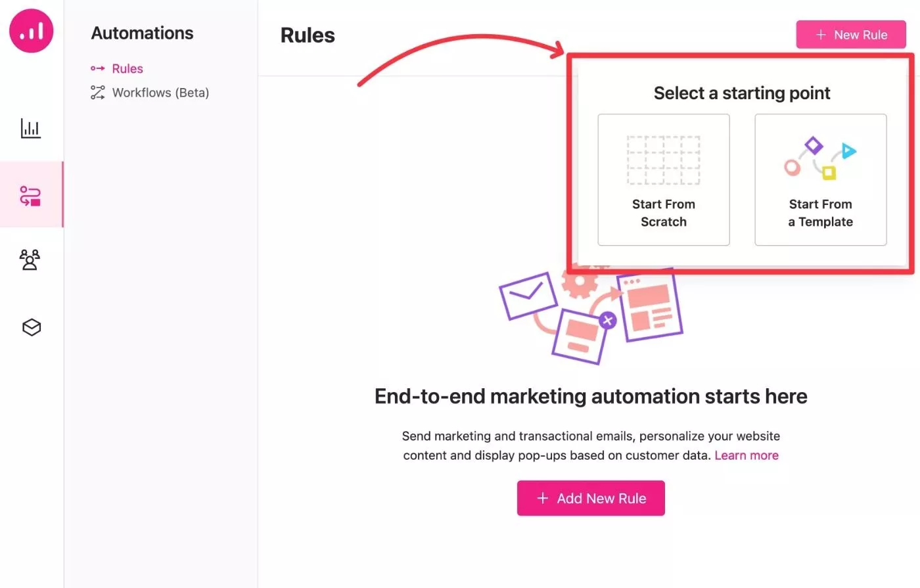This screenshot has height=588, width=920.
Task: Click the Add New Rule button
Action: 591,498
